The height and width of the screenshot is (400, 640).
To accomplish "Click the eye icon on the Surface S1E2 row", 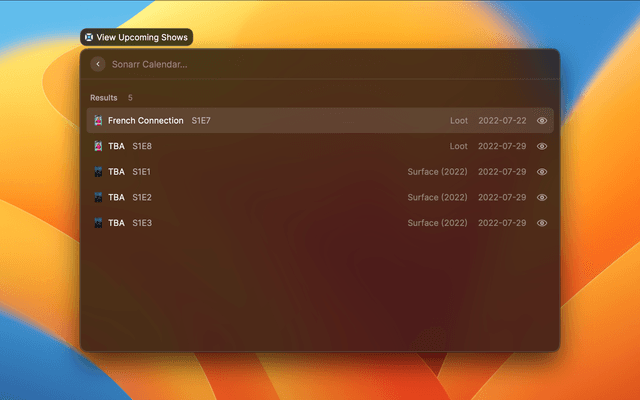I will (x=542, y=197).
